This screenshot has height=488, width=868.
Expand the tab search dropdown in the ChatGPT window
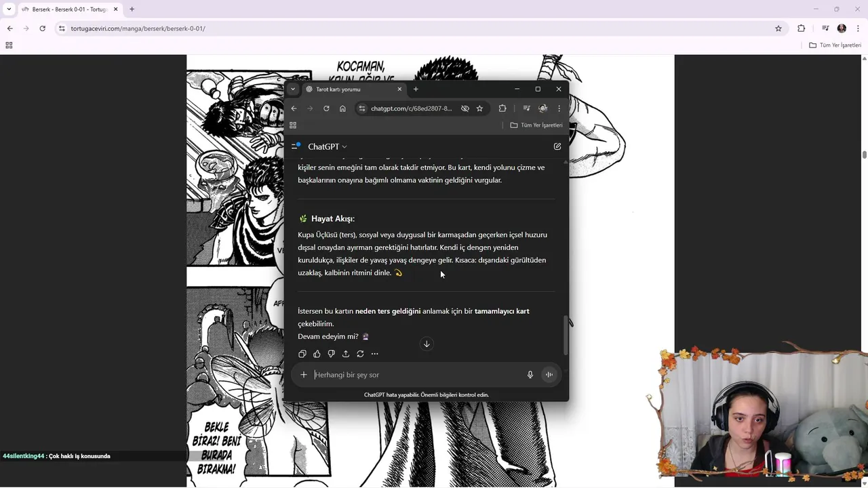pyautogui.click(x=292, y=89)
